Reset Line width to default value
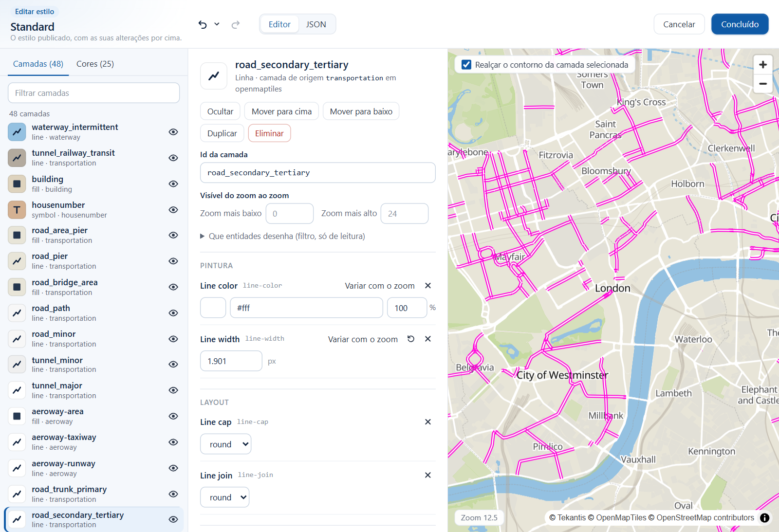 point(411,339)
